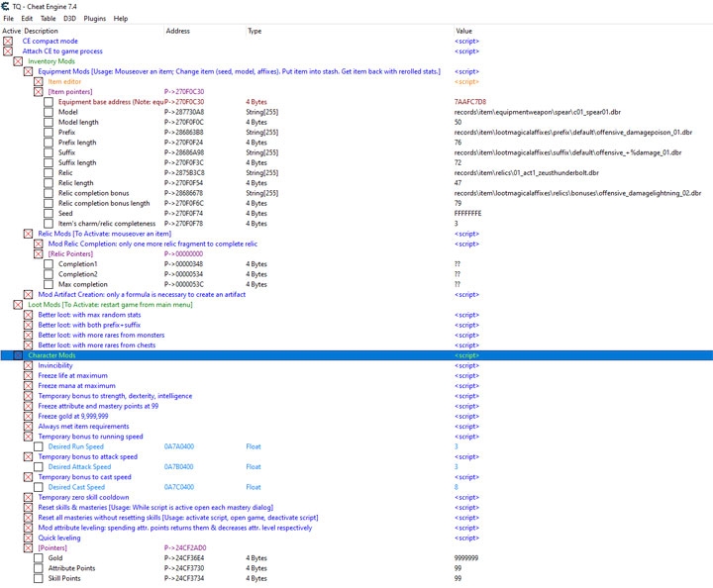Viewport: 713px width, 588px height.
Task: Open the Plugins menu
Action: (x=95, y=18)
